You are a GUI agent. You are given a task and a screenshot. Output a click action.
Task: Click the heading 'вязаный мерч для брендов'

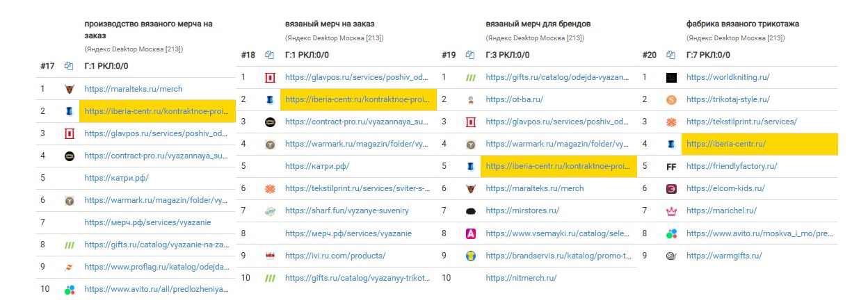[x=538, y=24]
